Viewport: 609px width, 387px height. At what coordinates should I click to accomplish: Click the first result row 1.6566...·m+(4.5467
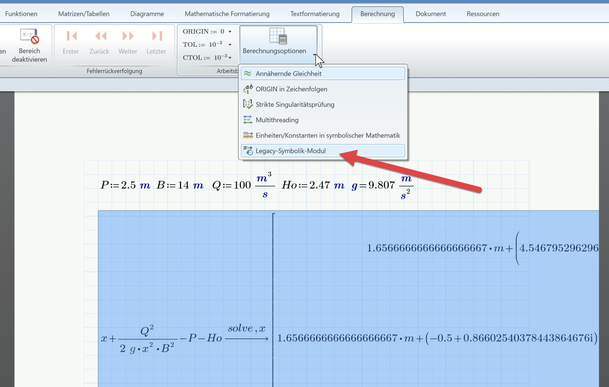point(483,248)
